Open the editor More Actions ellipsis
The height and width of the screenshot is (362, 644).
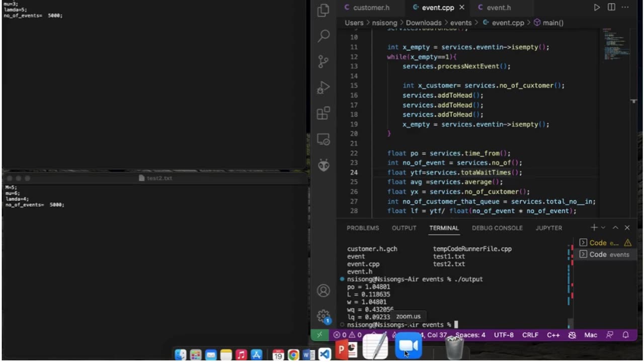pos(625,8)
